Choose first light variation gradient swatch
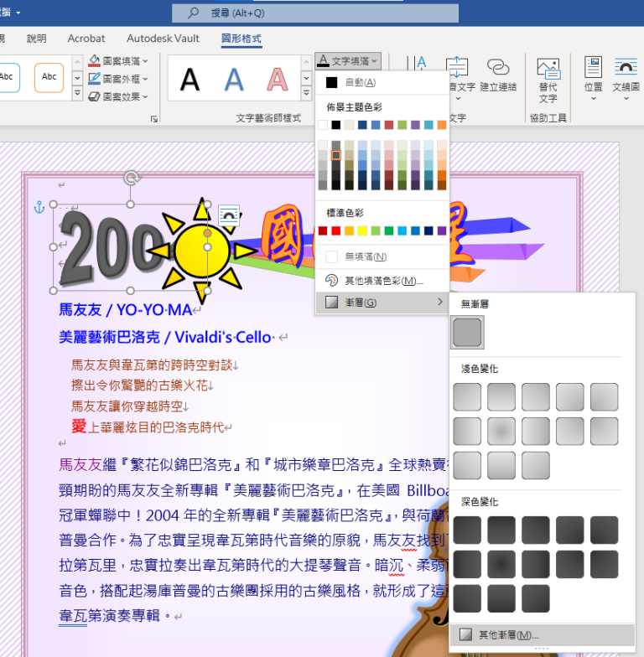Viewport: 644px width, 657px height. tap(467, 397)
